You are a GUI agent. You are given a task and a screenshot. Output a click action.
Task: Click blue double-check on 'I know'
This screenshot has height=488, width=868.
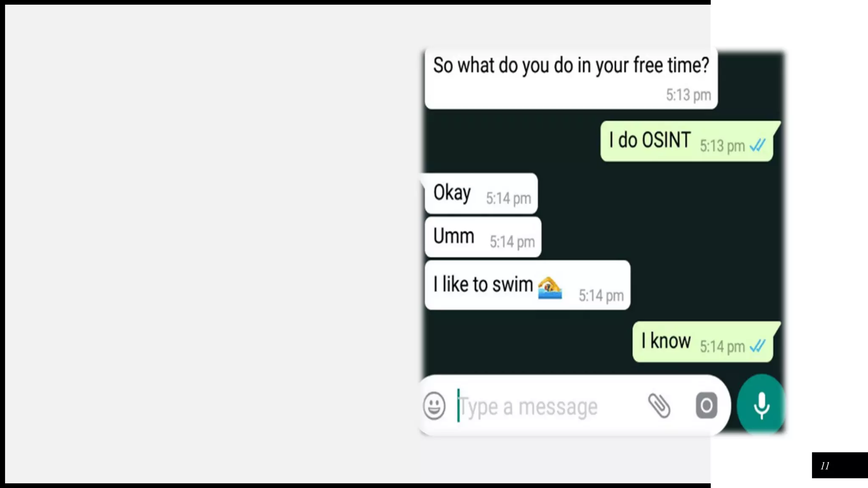(x=758, y=346)
